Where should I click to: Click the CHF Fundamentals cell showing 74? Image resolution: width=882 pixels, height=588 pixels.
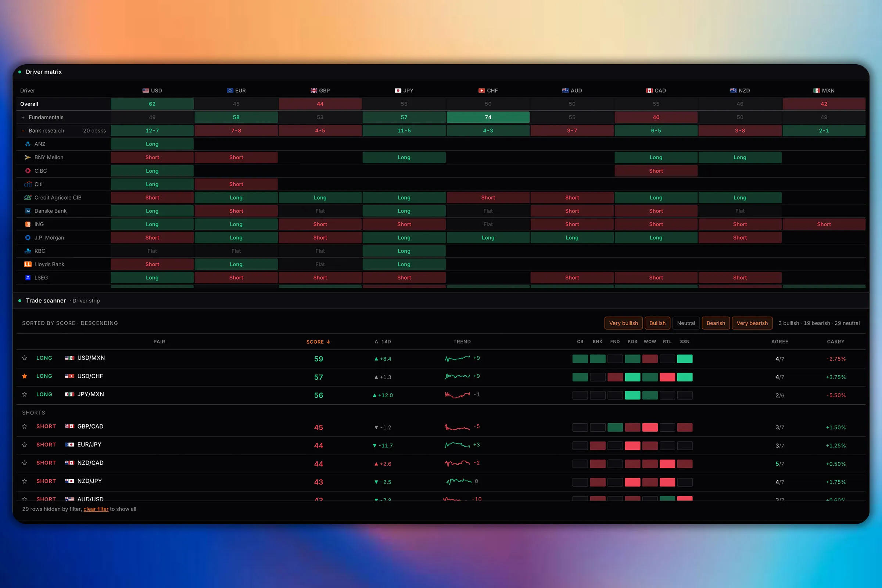(488, 117)
